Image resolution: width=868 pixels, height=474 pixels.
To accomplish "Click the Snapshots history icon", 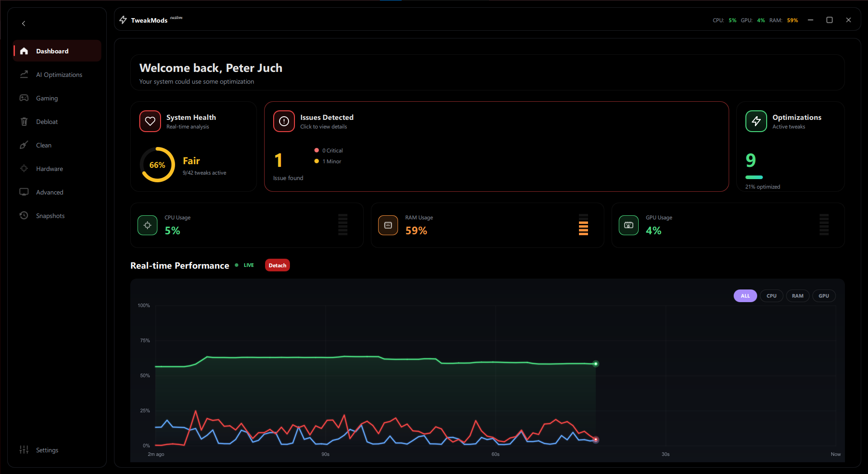I will point(24,215).
